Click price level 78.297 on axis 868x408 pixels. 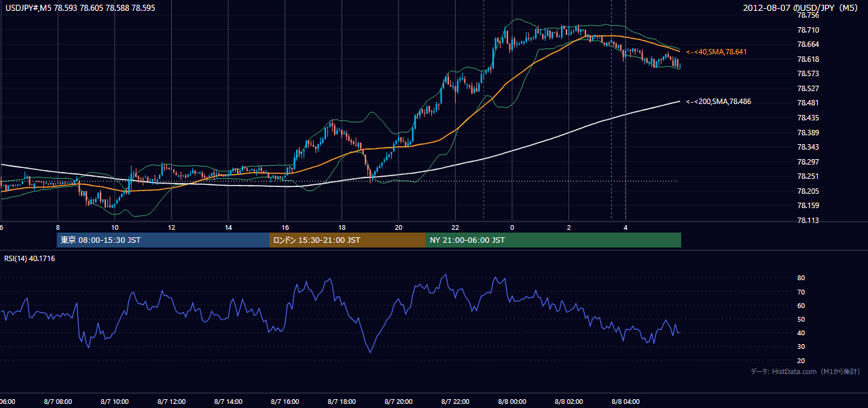[x=808, y=162]
